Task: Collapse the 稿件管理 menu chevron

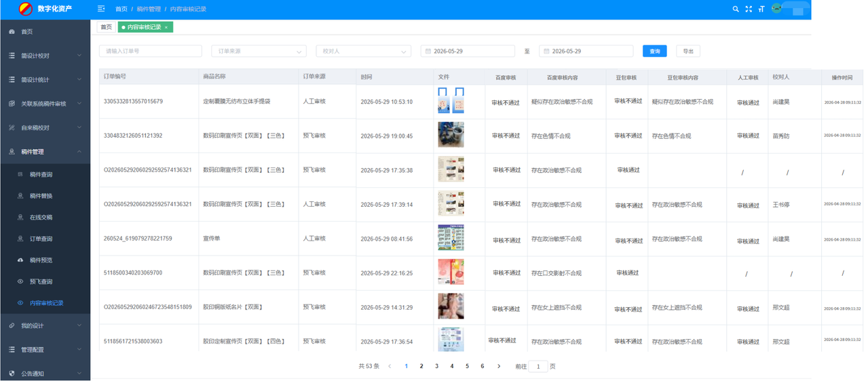Action: point(79,152)
